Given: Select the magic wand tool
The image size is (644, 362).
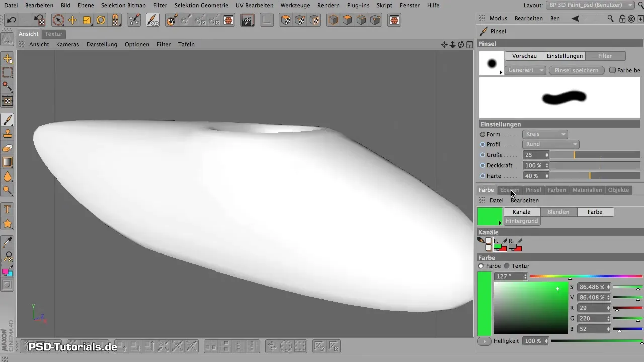Looking at the screenshot, I should click(x=8, y=87).
